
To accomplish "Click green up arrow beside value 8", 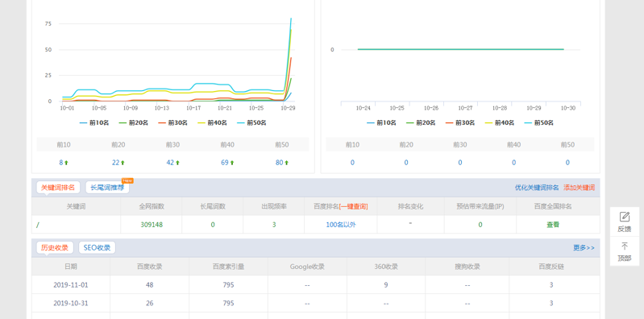I will (x=66, y=163).
